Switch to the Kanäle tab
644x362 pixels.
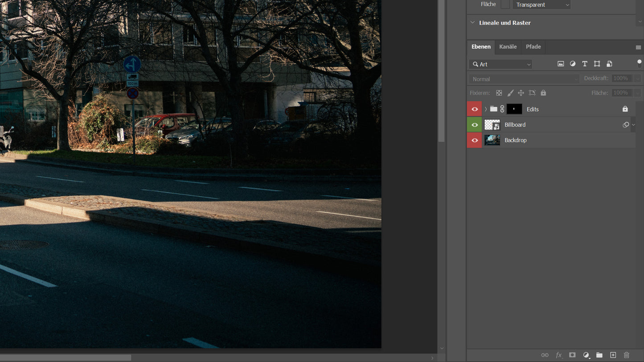click(508, 47)
